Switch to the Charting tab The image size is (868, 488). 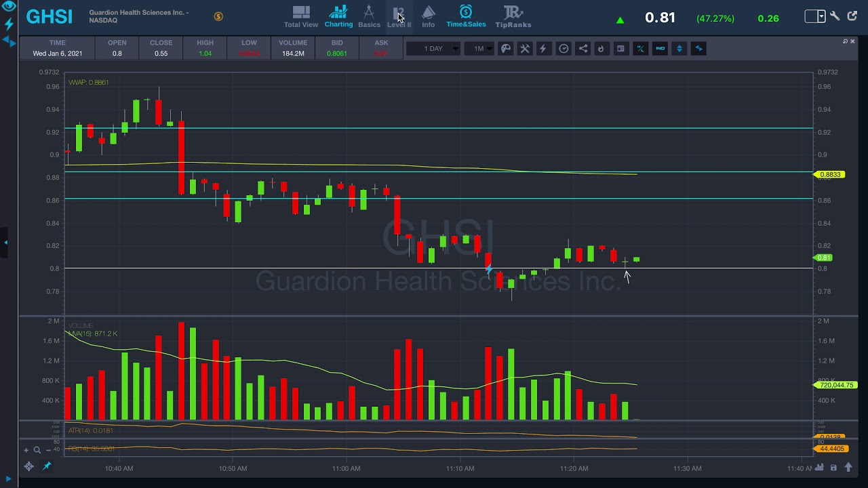click(338, 17)
